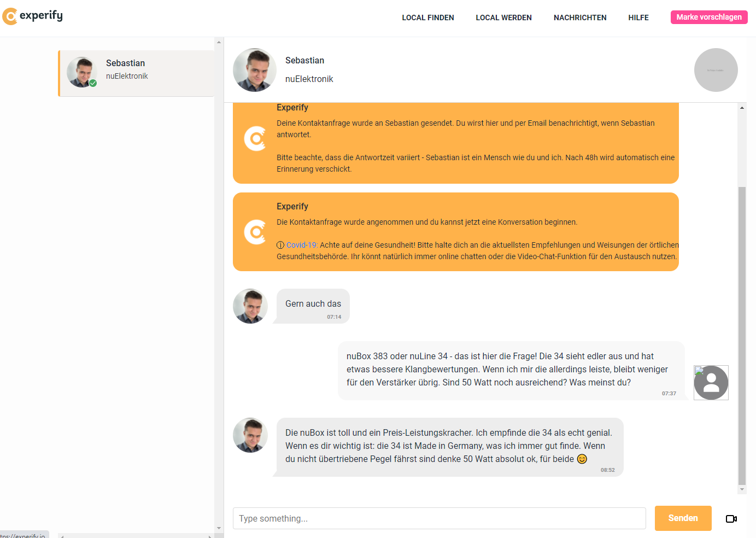Click Sebastian's profile photo in chat header

(255, 70)
